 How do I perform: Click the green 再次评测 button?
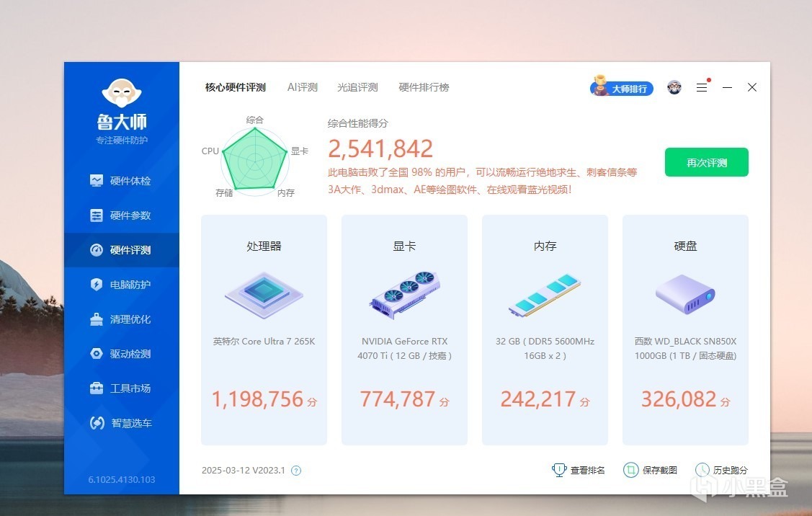click(x=706, y=162)
